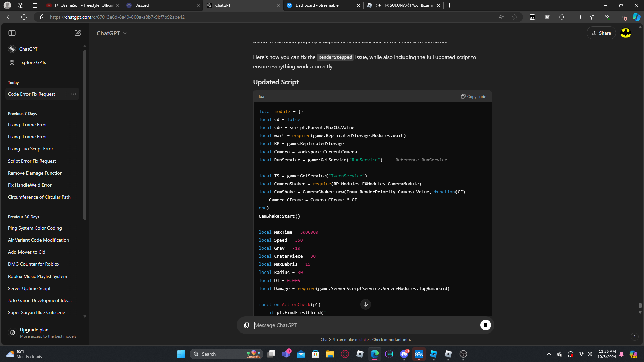
Task: Open options for Code Error Fix Request
Action: [x=74, y=94]
